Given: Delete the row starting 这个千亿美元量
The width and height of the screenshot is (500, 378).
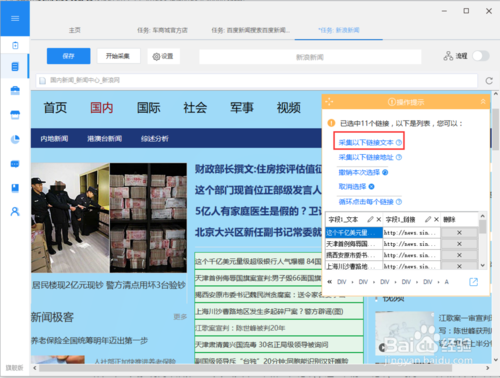Looking at the screenshot, I should tap(459, 233).
